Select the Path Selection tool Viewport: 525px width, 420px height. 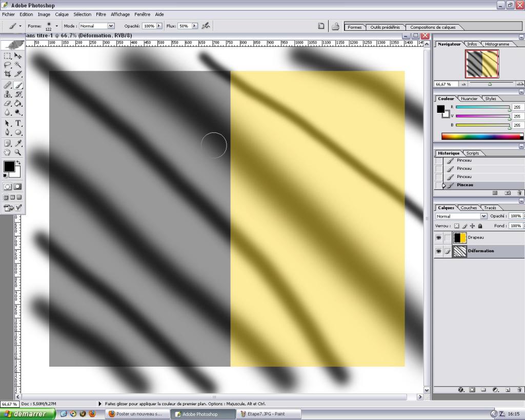click(x=7, y=124)
